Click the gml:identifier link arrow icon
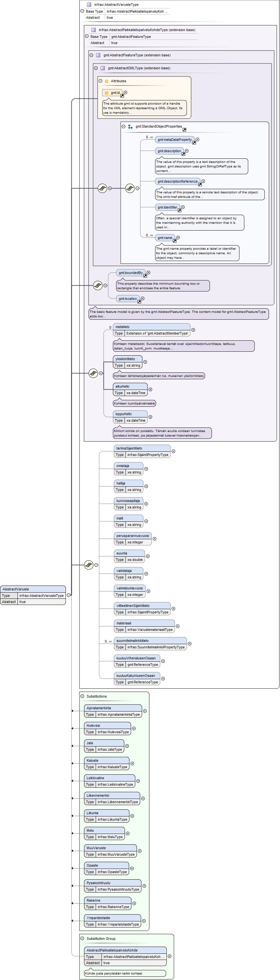 [179, 211]
